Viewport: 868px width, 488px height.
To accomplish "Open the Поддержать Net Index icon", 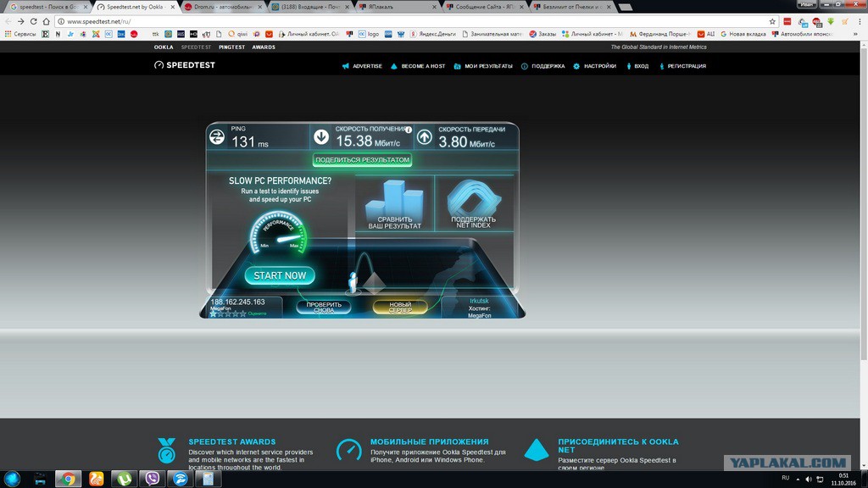I will pos(473,203).
